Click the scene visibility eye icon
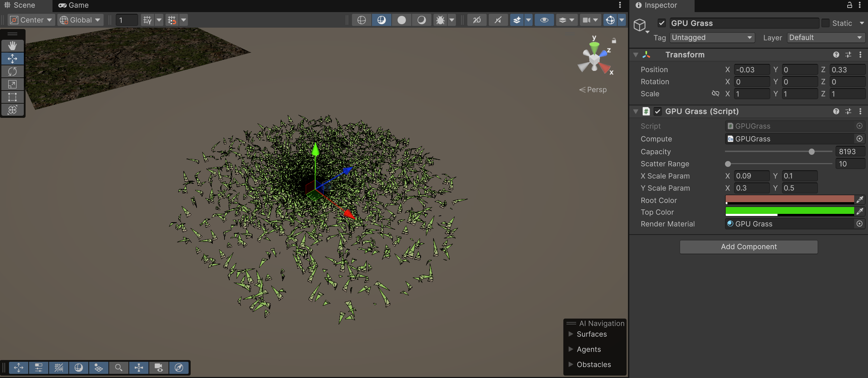 coord(544,20)
